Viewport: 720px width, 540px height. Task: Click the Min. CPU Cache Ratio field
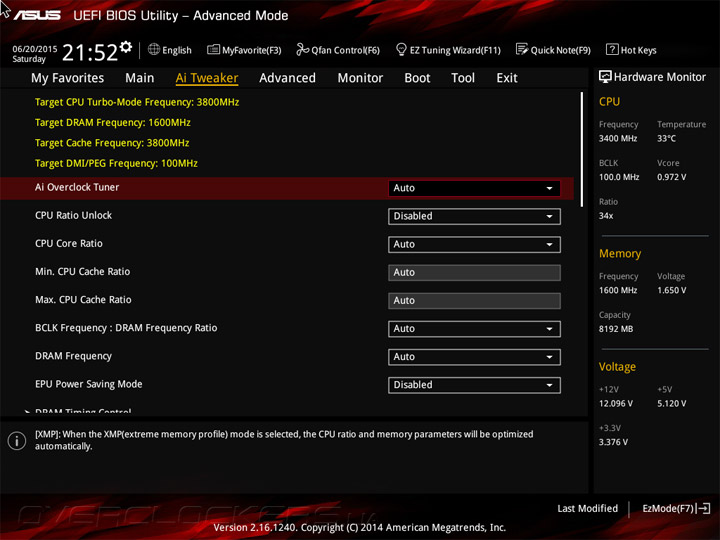point(474,273)
